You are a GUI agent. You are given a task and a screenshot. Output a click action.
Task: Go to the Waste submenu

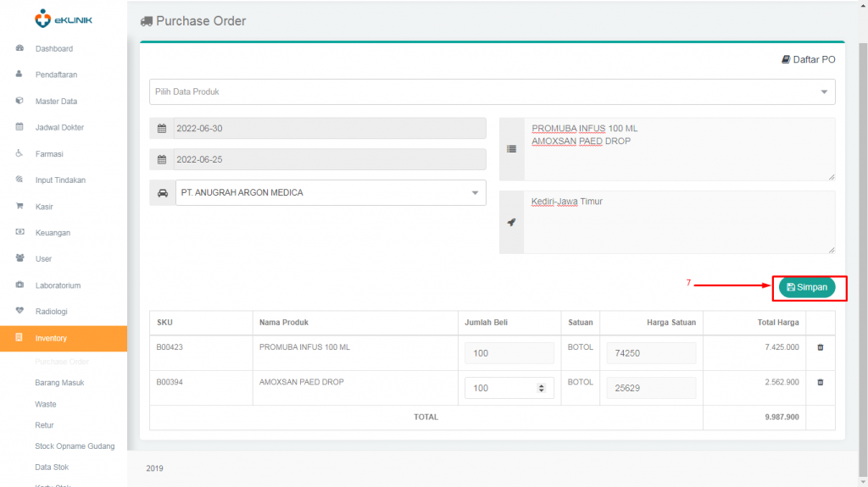point(46,404)
